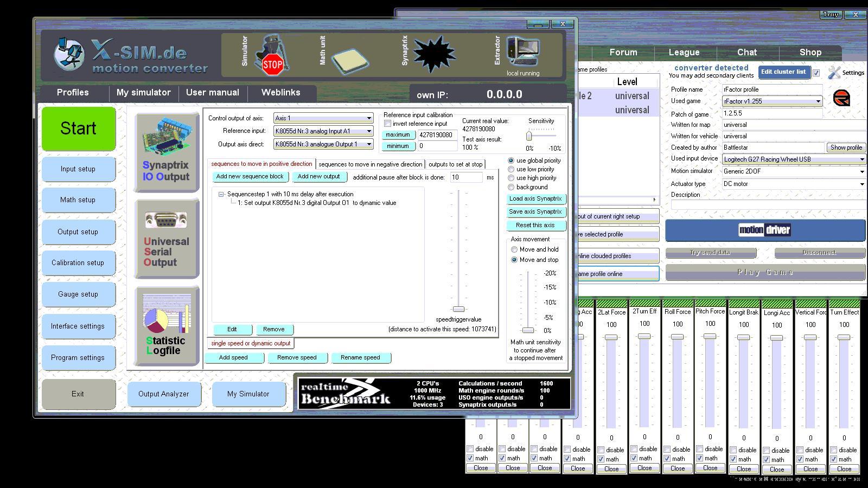
Task: Select use low priority option
Action: [x=511, y=169]
